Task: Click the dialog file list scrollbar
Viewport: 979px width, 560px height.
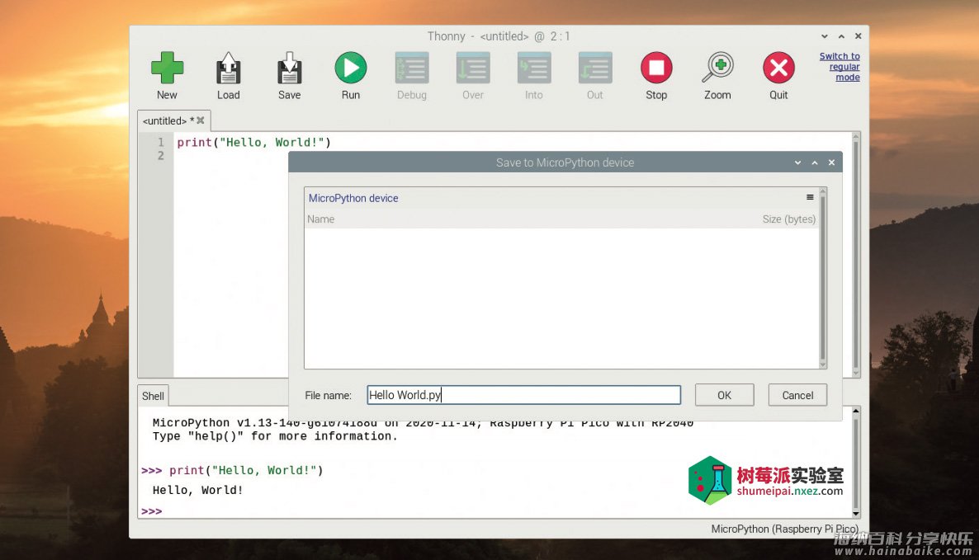Action: (823, 277)
